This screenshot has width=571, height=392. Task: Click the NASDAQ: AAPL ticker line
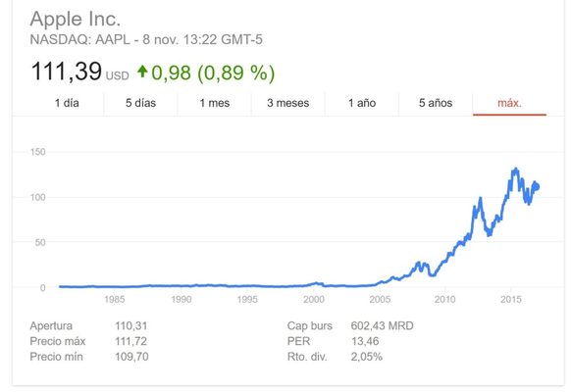146,39
